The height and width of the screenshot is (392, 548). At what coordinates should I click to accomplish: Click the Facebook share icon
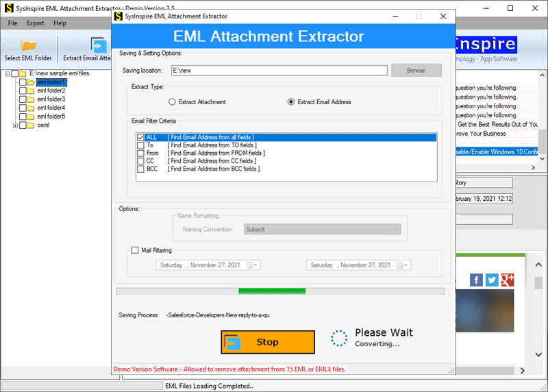(x=476, y=280)
